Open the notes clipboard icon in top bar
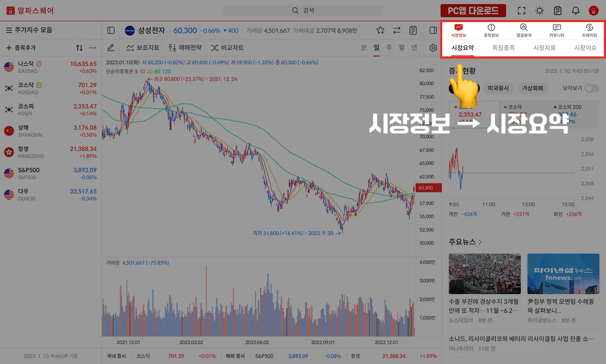Viewport: 606px width, 364px height. (x=558, y=11)
